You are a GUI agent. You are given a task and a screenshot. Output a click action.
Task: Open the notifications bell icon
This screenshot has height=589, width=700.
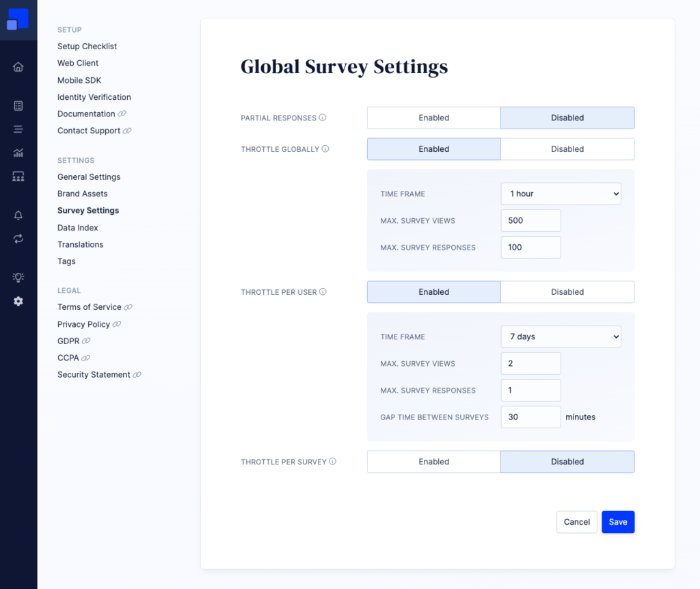[18, 215]
